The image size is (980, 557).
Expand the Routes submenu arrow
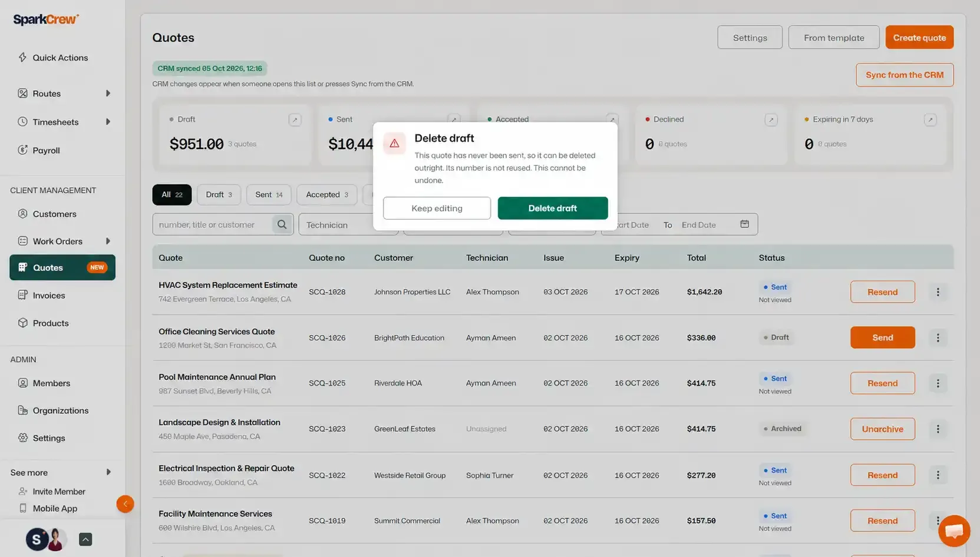pyautogui.click(x=108, y=93)
